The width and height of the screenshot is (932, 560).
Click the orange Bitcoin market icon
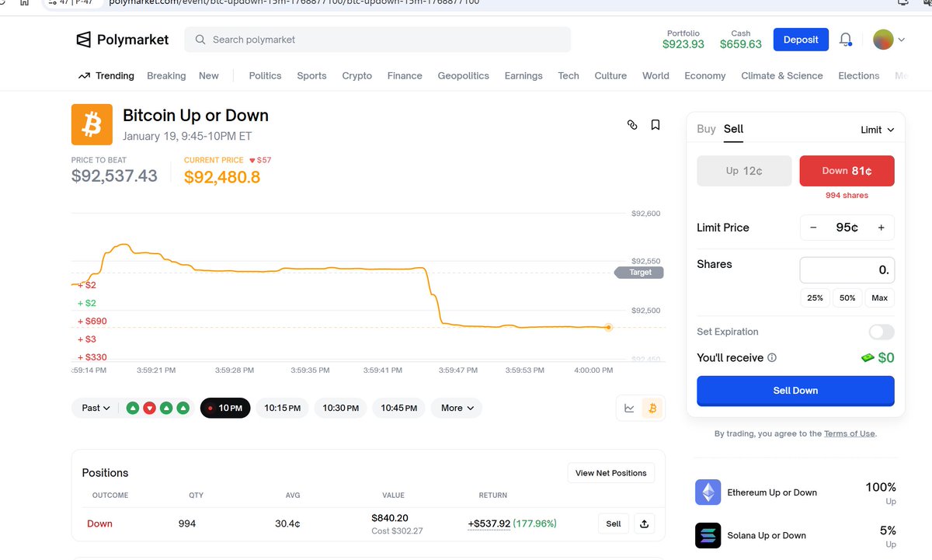(92, 124)
